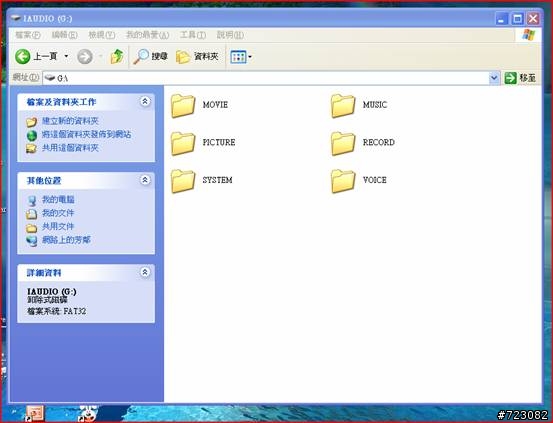This screenshot has width=553, height=423.
Task: Click the Views icon in toolbar
Action: coord(238,57)
